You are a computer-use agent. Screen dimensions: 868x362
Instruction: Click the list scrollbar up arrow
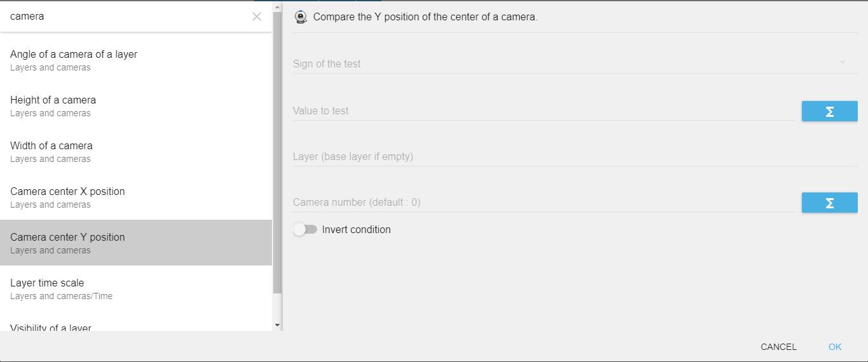[277, 7]
